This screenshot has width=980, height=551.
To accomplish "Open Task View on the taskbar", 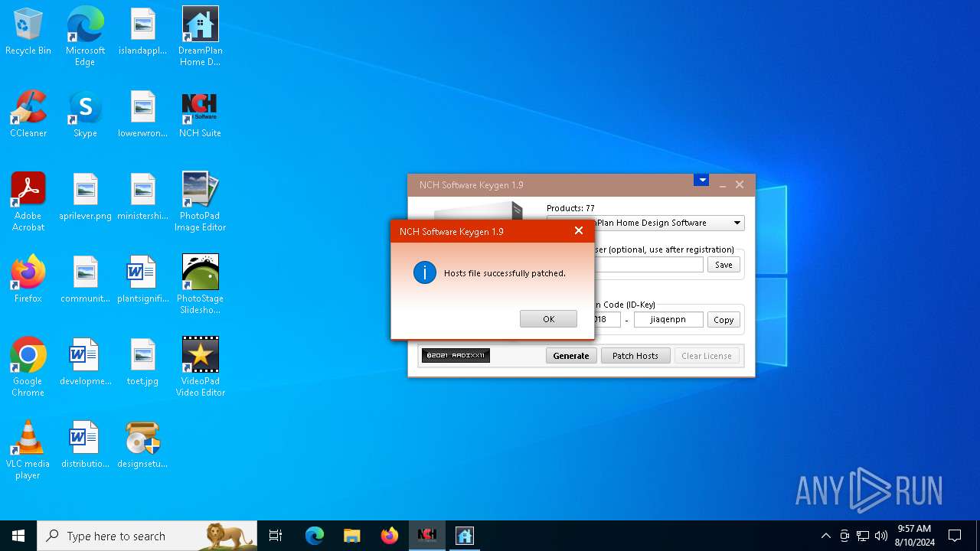I will pyautogui.click(x=276, y=536).
